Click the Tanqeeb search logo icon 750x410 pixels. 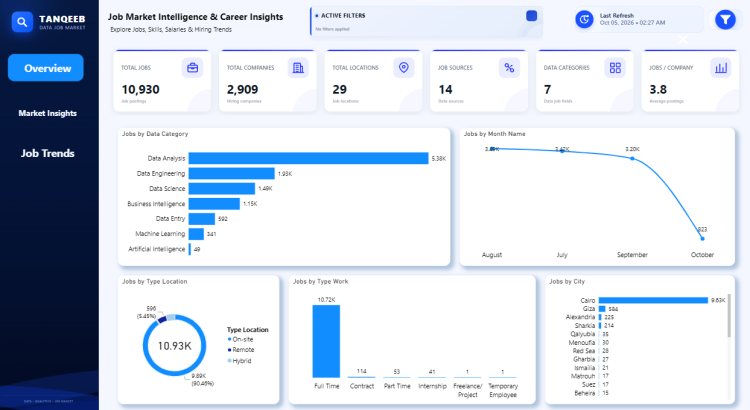tap(22, 22)
